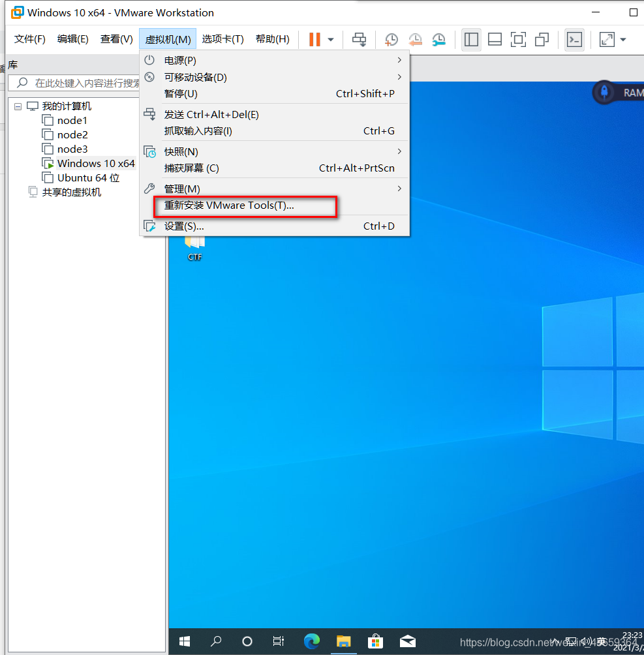
Task: Expand the 快照(N) submenu
Action: pyautogui.click(x=274, y=151)
